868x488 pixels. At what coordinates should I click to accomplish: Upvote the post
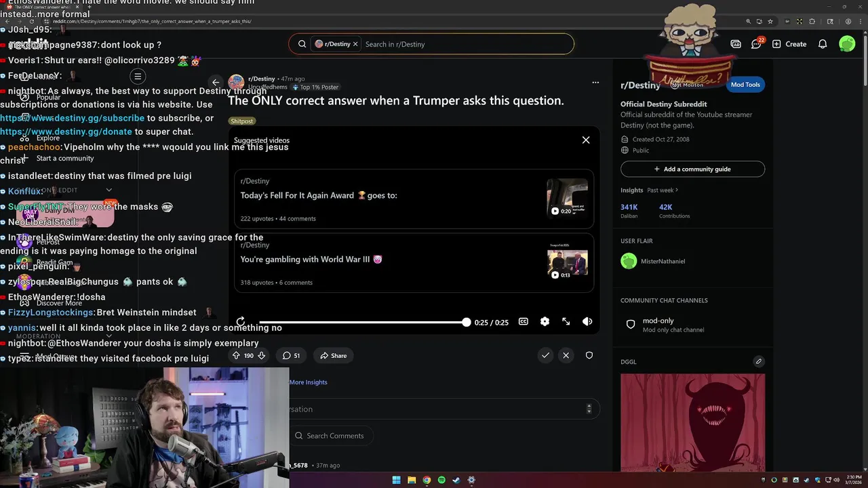point(236,355)
